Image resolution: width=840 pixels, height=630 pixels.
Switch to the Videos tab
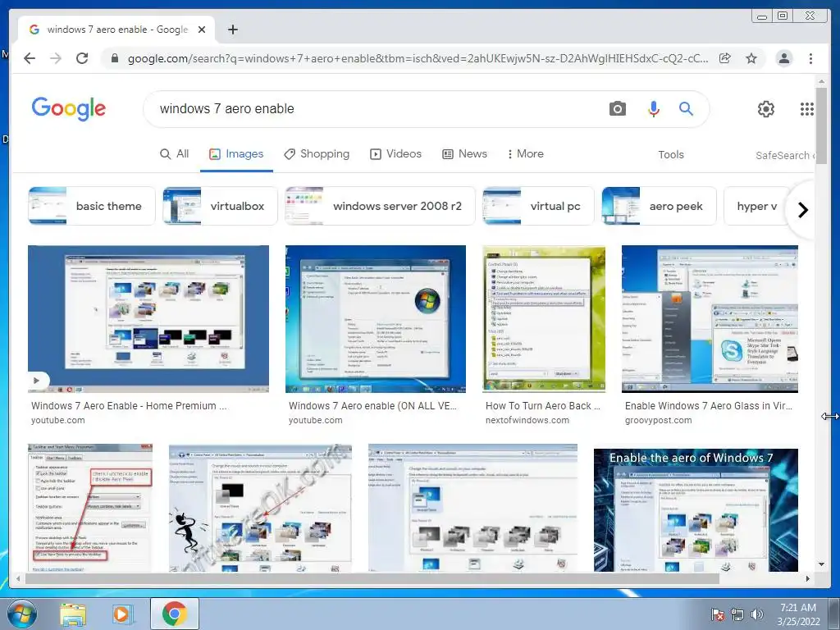coord(396,153)
